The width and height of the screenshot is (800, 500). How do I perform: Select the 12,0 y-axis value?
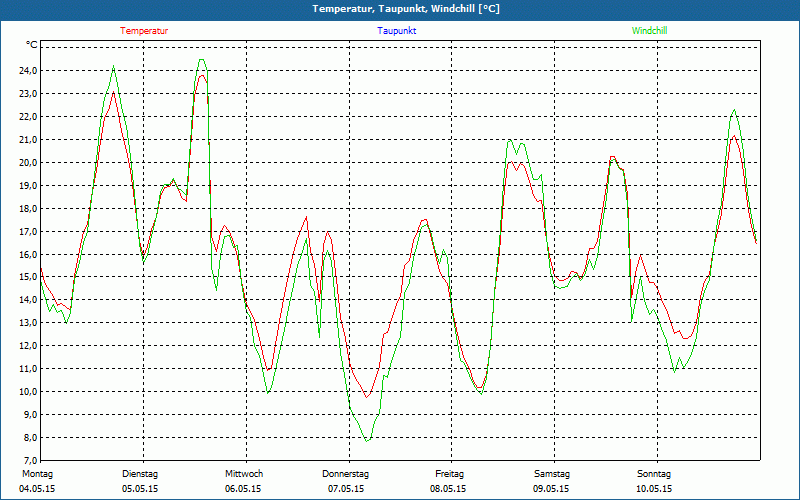(28, 345)
